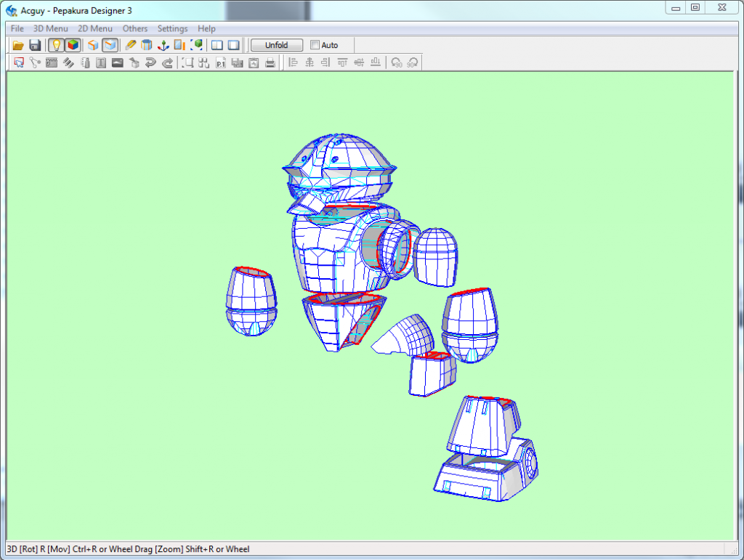Screen dimensions: 744x560
Task: Open the Others menu
Action: tap(134, 28)
